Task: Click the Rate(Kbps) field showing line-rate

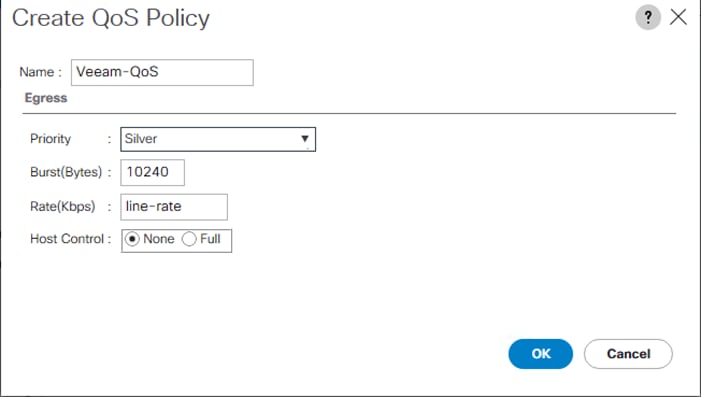Action: (x=174, y=207)
